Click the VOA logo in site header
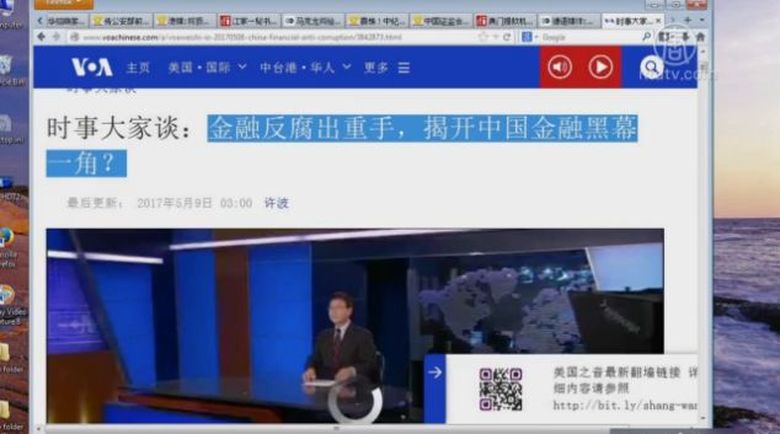Screen dimensions: 780x434 pyautogui.click(x=91, y=67)
